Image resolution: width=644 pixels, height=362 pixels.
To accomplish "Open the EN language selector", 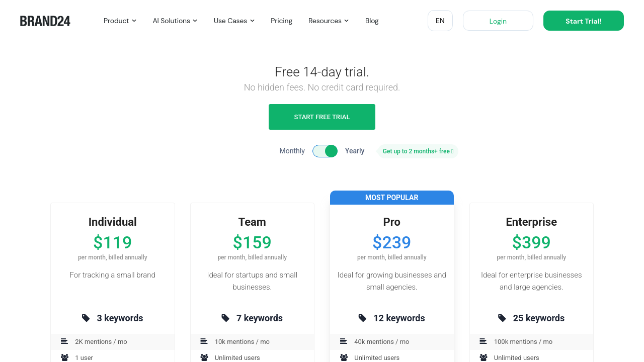I will coord(440,21).
